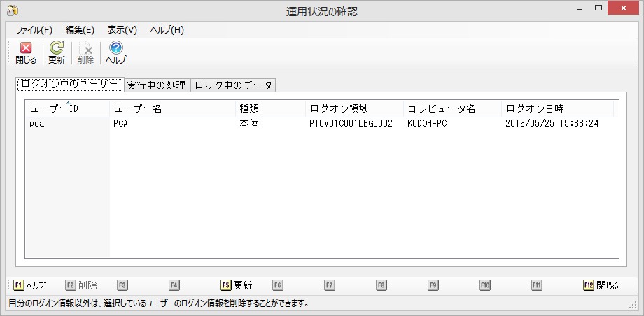The height and width of the screenshot is (316, 644).
Task: Open the 編集(E) menu
Action: click(x=80, y=30)
